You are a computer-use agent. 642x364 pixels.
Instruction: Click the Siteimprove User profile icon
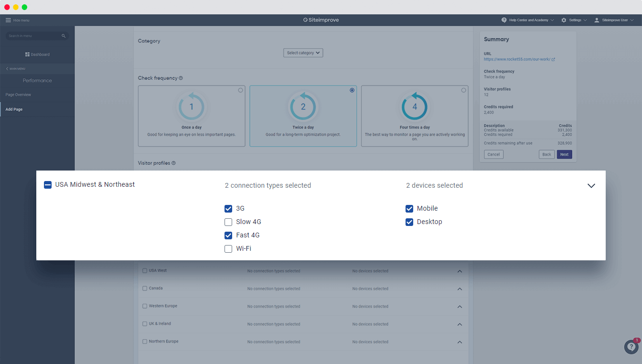597,20
